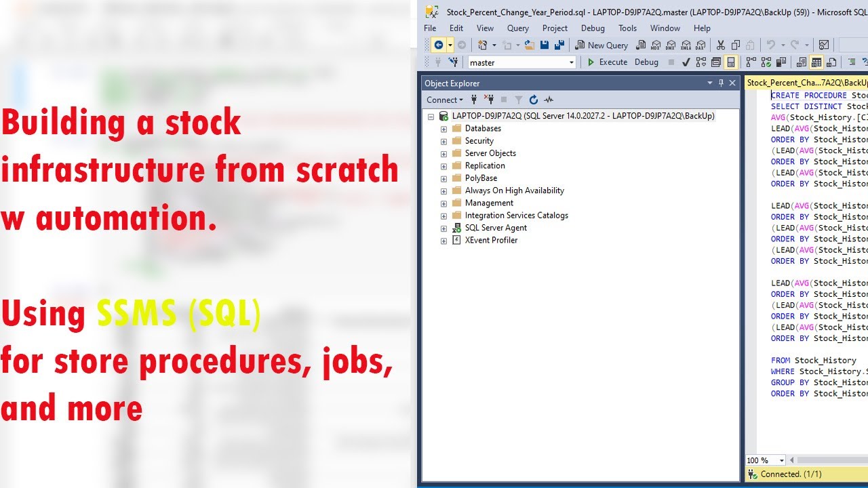Open the Query menu
Viewport: 868px width, 488px height.
518,28
